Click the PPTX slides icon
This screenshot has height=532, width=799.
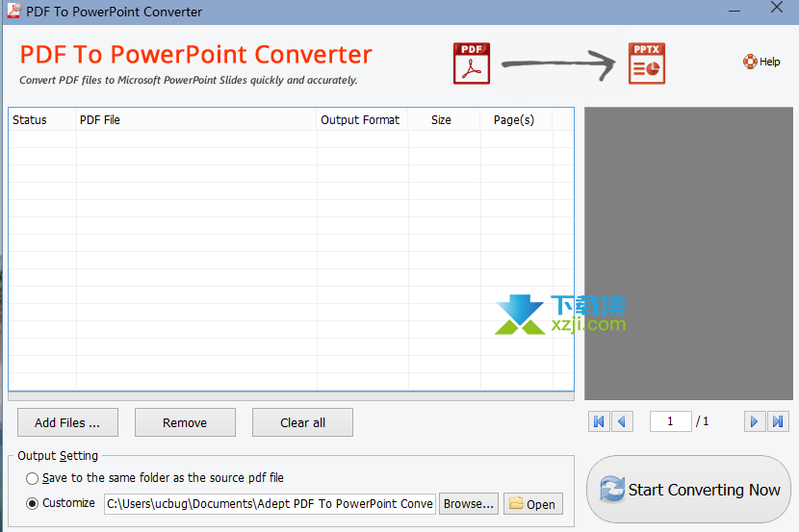[647, 63]
